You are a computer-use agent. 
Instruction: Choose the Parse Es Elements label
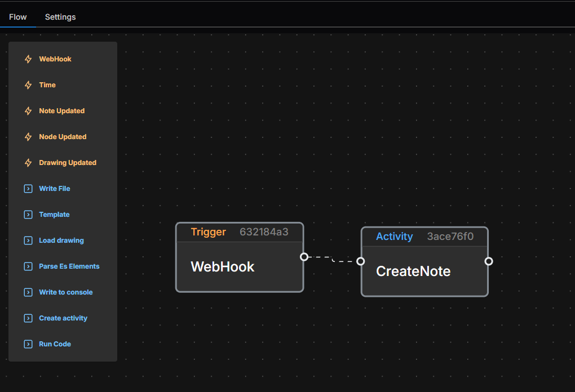(x=69, y=266)
